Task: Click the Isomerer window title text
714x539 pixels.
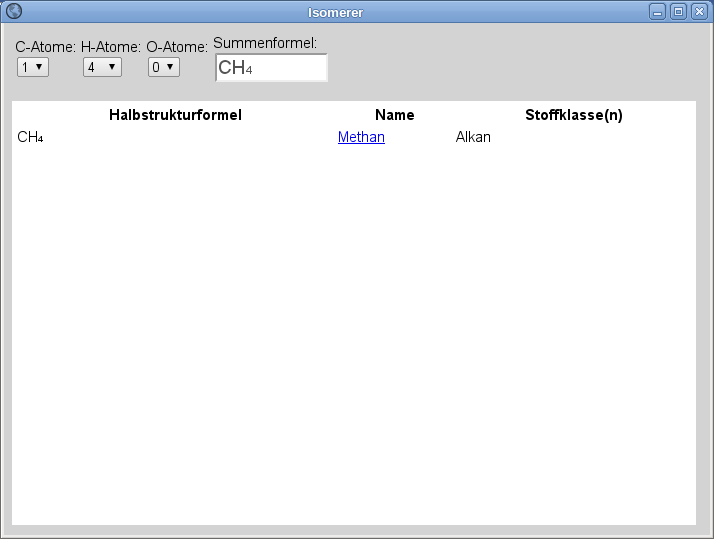Action: click(x=335, y=13)
